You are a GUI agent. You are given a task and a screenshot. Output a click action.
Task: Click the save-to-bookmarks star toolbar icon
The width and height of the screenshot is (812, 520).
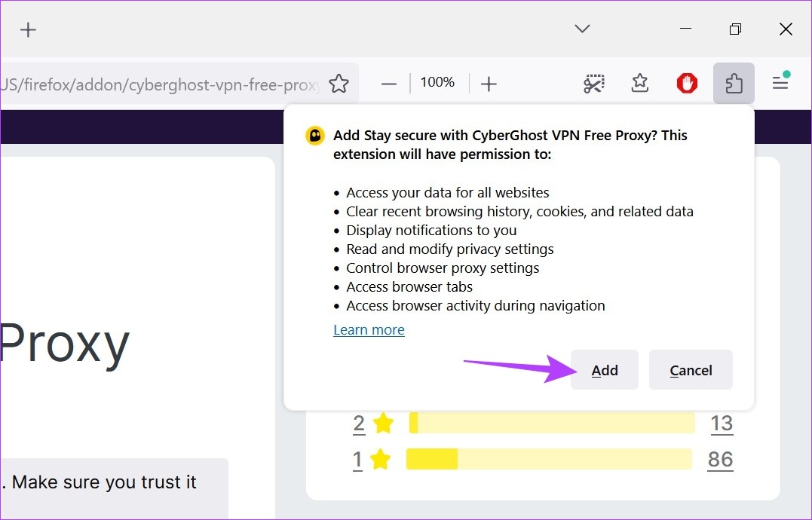point(639,83)
